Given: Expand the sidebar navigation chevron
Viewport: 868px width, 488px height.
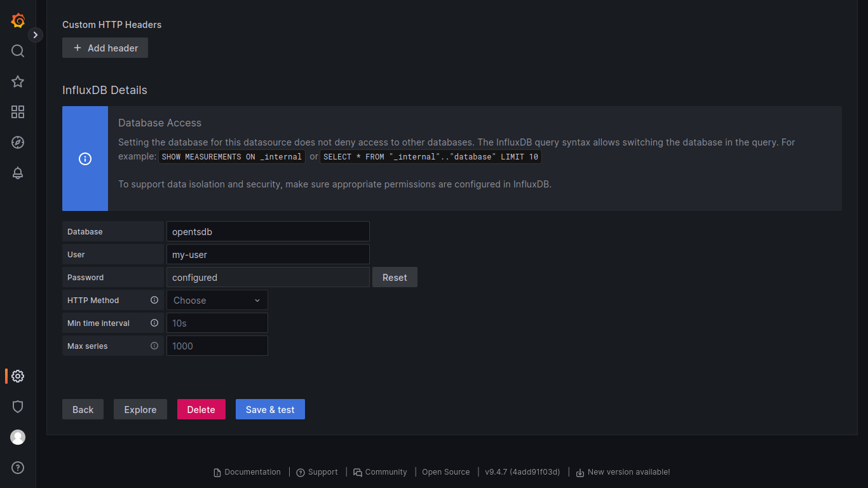Looking at the screenshot, I should click(x=36, y=35).
